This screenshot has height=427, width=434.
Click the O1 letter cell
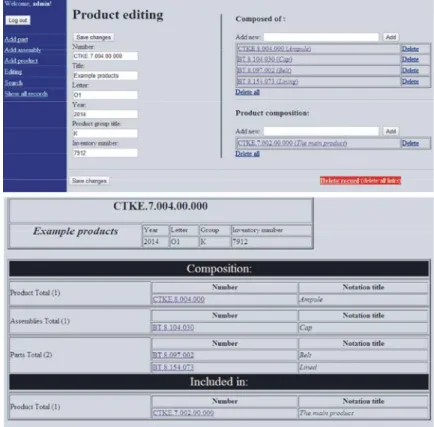coord(184,242)
